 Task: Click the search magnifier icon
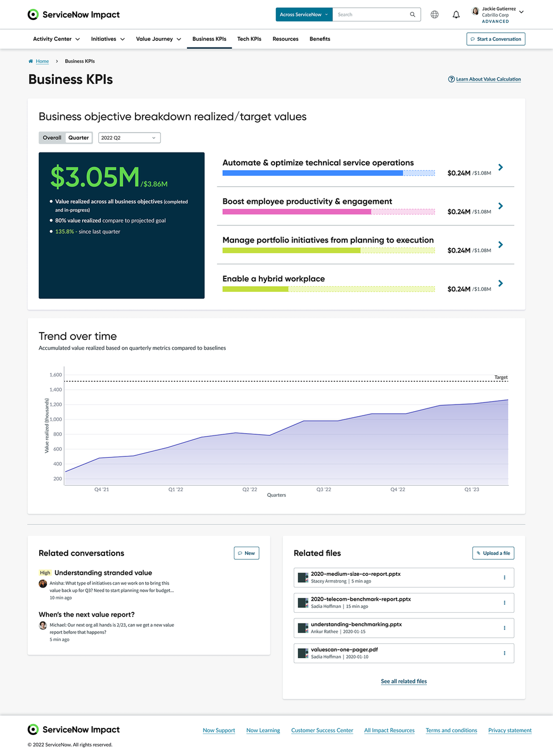413,14
